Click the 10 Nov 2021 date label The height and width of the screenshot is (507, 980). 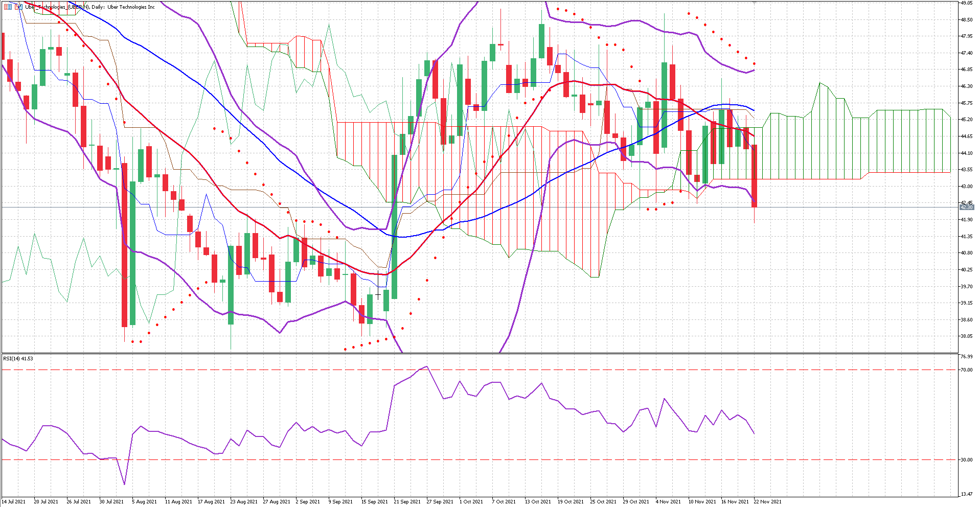tap(702, 501)
